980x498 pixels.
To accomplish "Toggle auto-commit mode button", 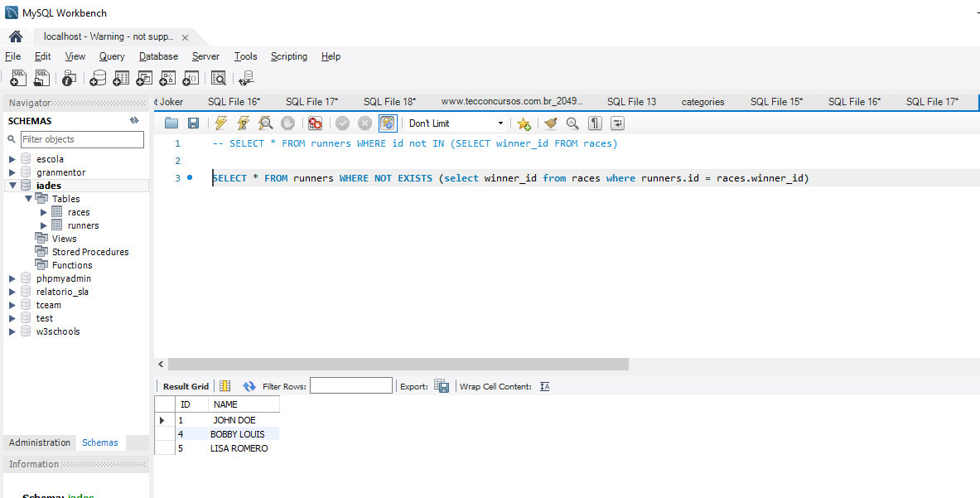I will [389, 123].
